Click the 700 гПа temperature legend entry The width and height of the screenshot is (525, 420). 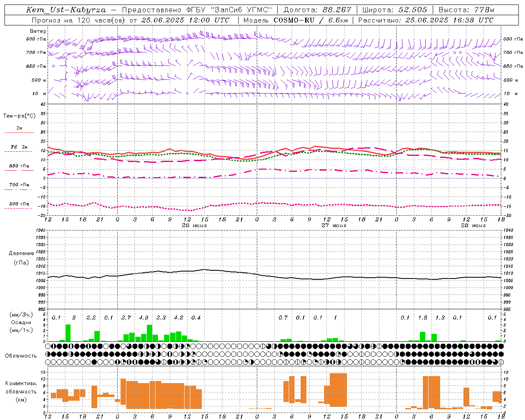tap(19, 186)
